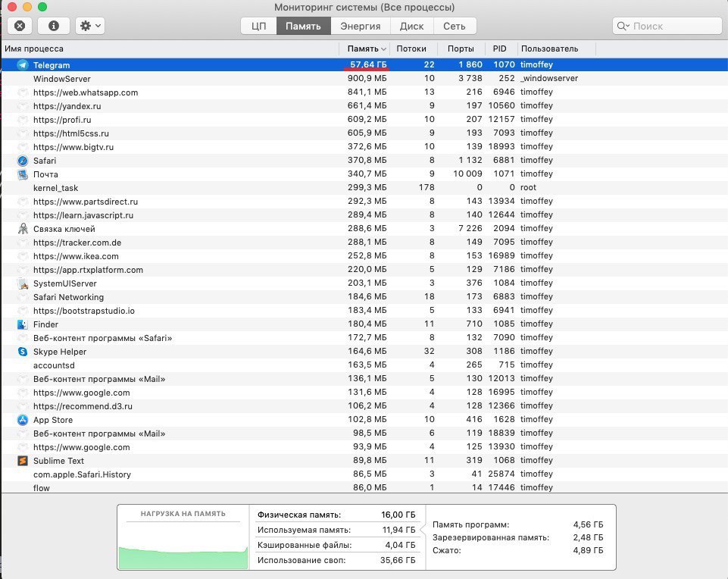Click Физическая память 16,00 ГБ entry
The image size is (728, 579).
tap(336, 515)
